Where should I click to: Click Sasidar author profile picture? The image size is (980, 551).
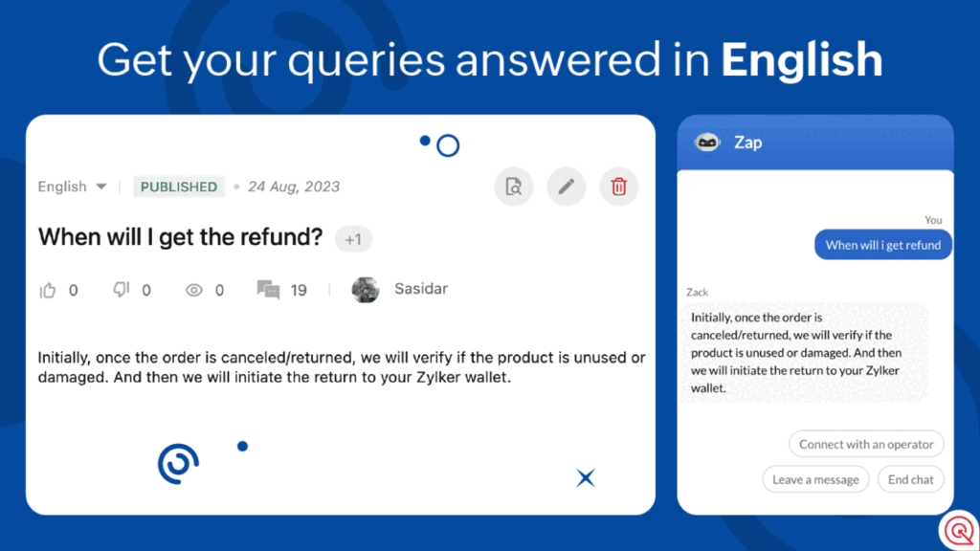coord(366,289)
